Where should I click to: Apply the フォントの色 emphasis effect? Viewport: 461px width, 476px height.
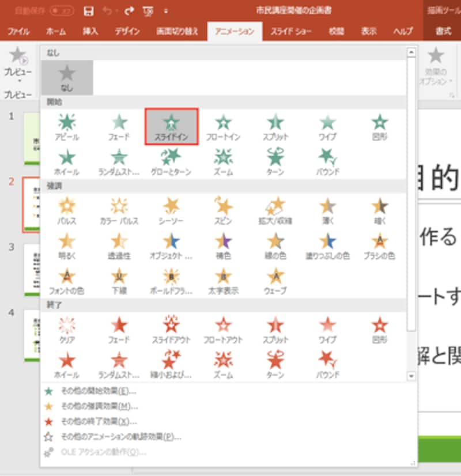[67, 281]
